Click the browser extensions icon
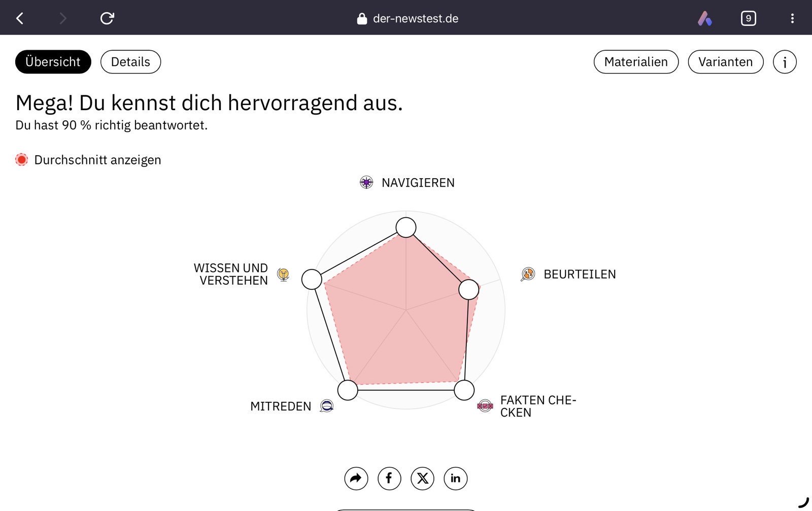This screenshot has height=511, width=812. [705, 18]
